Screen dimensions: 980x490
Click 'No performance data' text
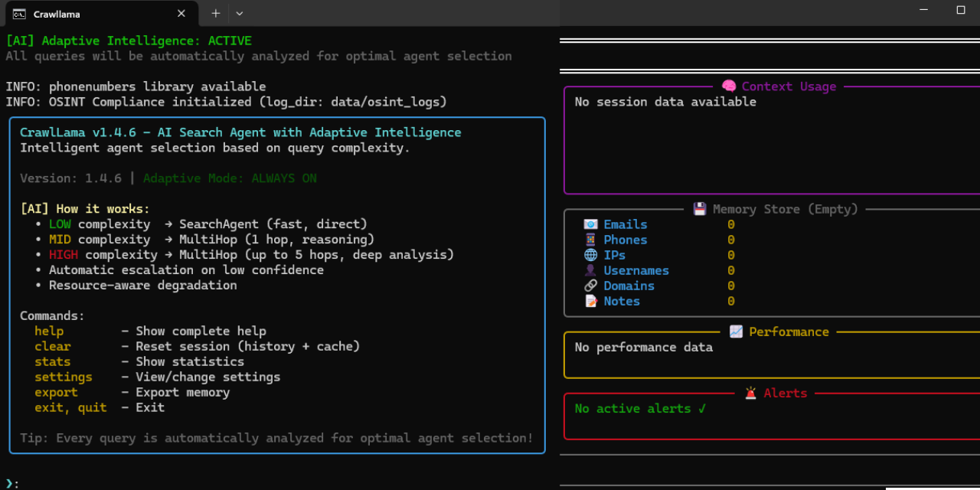[x=644, y=347]
